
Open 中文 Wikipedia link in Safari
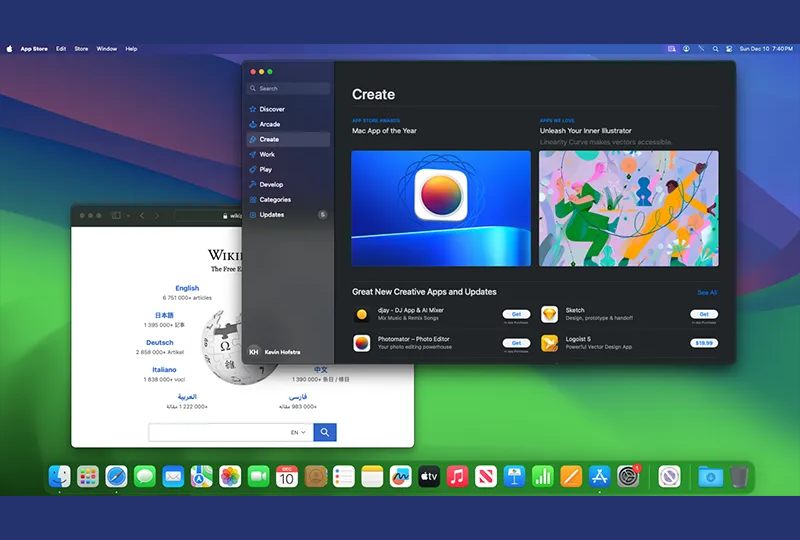pos(320,370)
